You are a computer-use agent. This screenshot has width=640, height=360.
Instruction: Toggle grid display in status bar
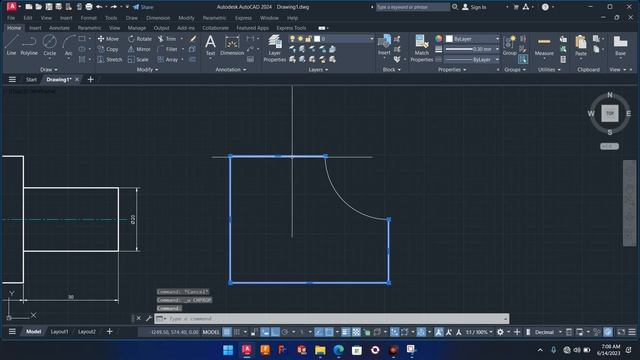coord(227,332)
